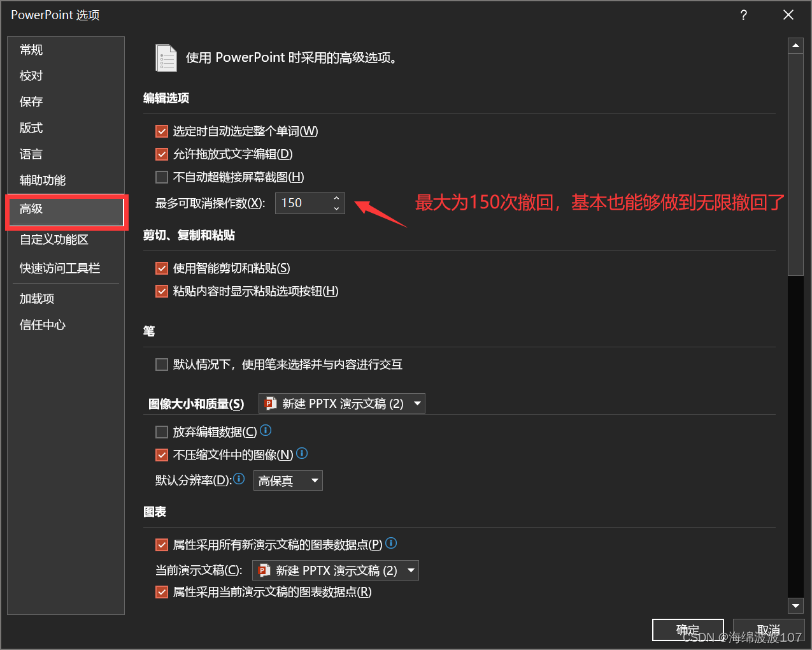Enable 不自动超链接屏幕截图 checkbox
The height and width of the screenshot is (650, 812).
(x=162, y=177)
